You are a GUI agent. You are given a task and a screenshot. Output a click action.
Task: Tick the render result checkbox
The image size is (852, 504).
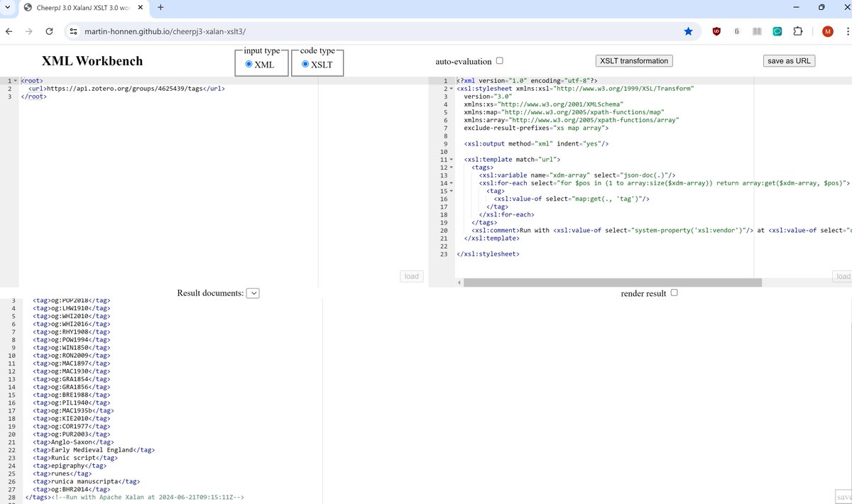tap(674, 292)
